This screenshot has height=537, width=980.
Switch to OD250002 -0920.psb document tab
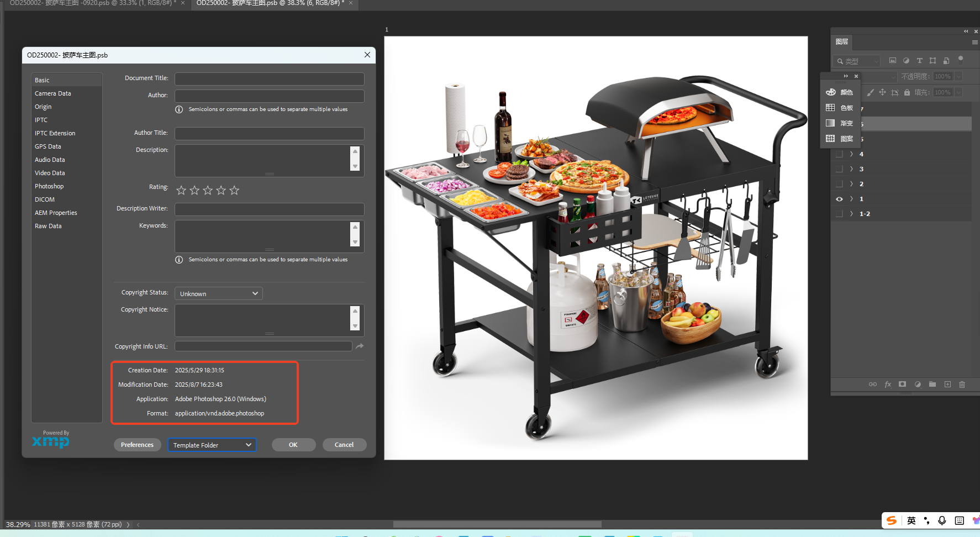pyautogui.click(x=91, y=3)
